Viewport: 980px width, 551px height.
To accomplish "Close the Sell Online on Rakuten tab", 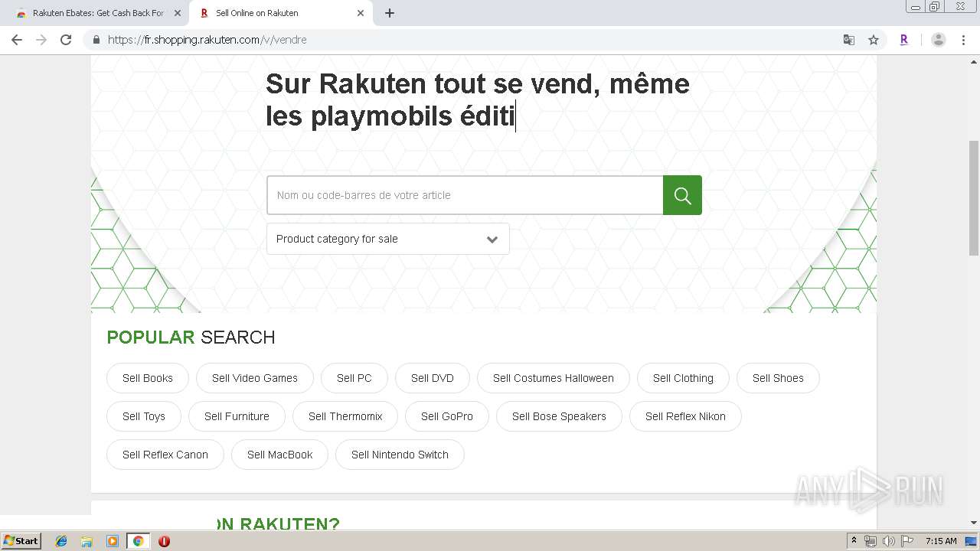I will tap(361, 13).
